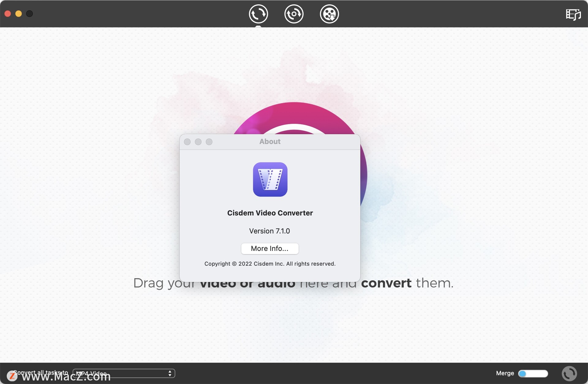Close the About dialog window

tap(187, 142)
